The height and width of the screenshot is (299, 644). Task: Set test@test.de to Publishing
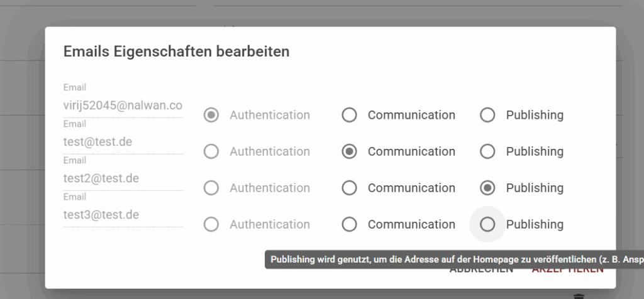pyautogui.click(x=487, y=152)
